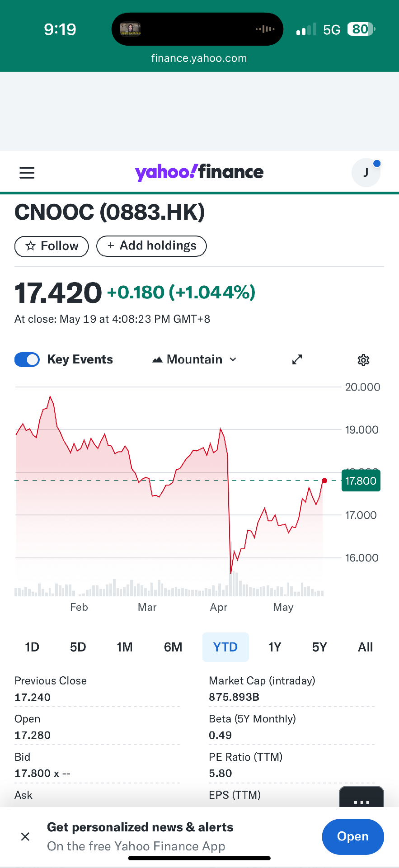Open the Mountain chart type dropdown
This screenshot has width=399, height=868.
[x=195, y=359]
